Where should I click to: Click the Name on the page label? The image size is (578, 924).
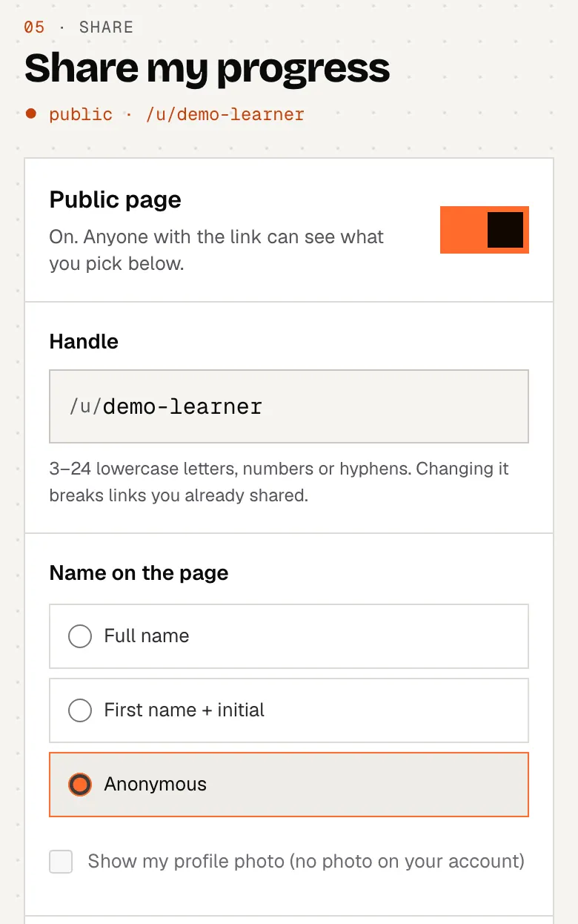click(x=139, y=573)
